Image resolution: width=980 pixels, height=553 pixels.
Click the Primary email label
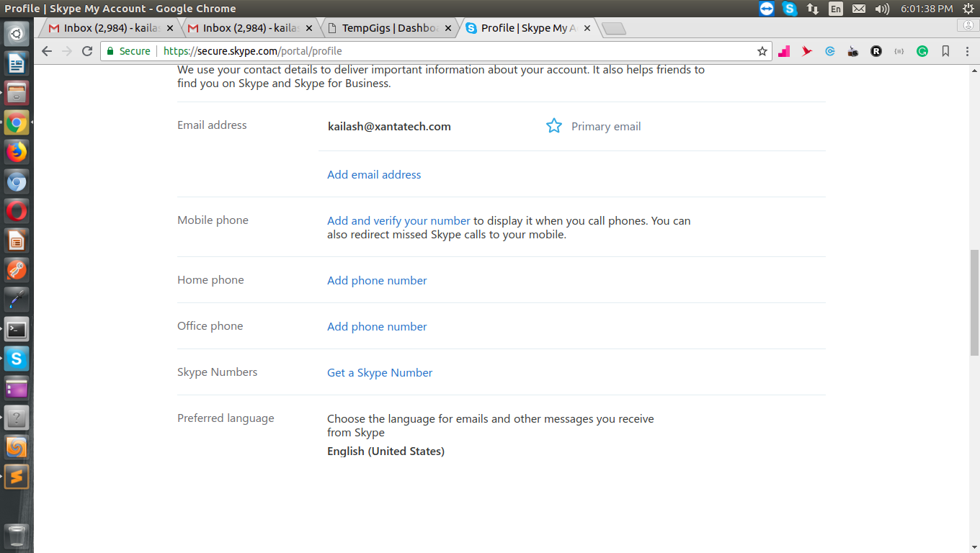(606, 127)
